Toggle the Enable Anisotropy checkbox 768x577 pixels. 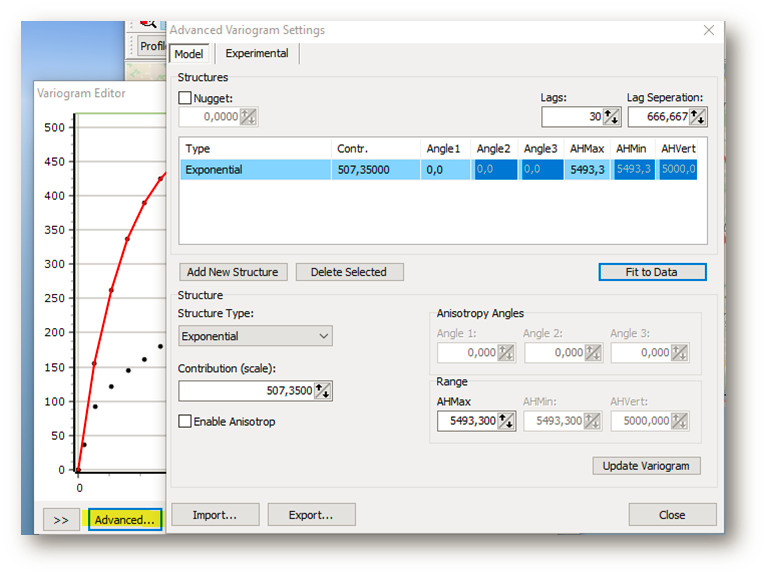[185, 422]
